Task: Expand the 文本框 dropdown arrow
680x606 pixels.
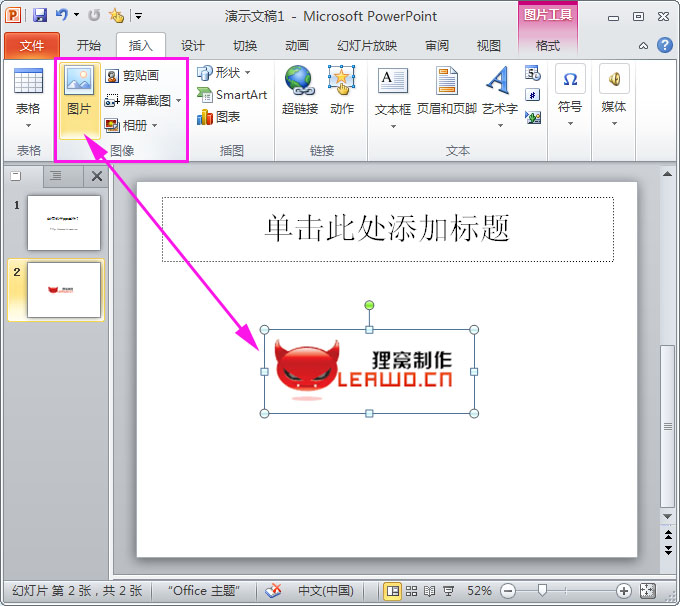Action: [393, 126]
